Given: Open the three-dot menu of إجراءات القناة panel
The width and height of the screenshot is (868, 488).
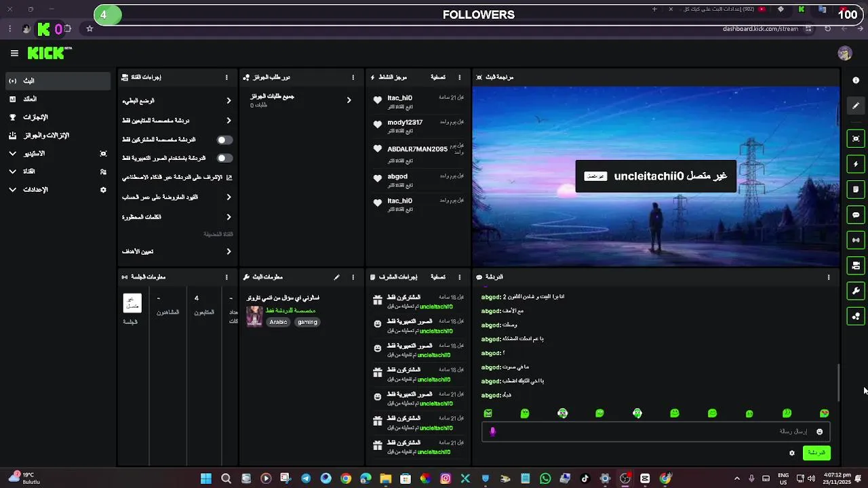Looking at the screenshot, I should [226, 77].
